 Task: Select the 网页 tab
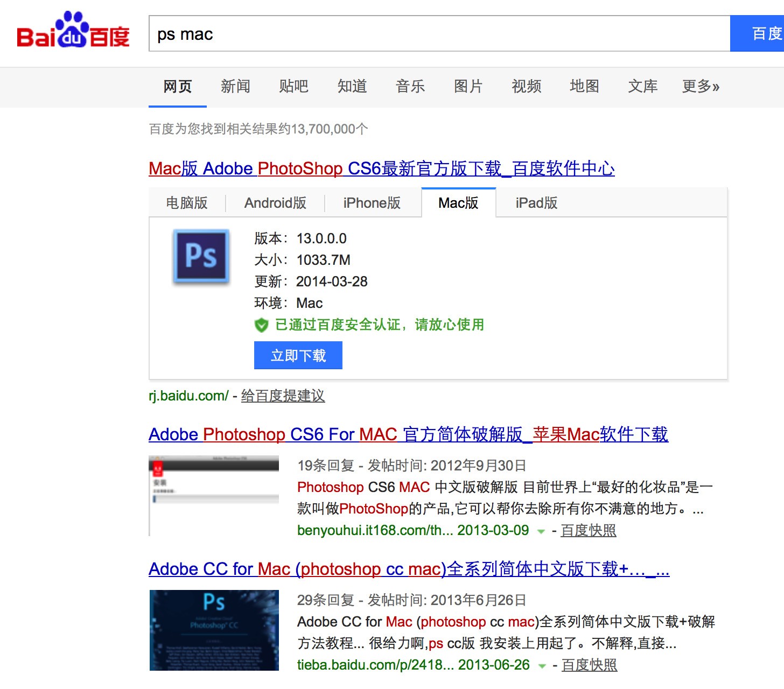click(178, 86)
